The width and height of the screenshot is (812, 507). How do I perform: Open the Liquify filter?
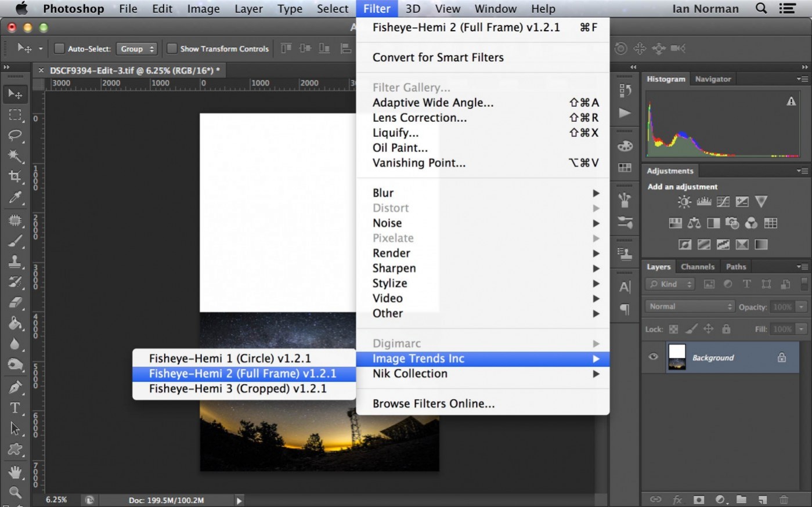pos(483,133)
